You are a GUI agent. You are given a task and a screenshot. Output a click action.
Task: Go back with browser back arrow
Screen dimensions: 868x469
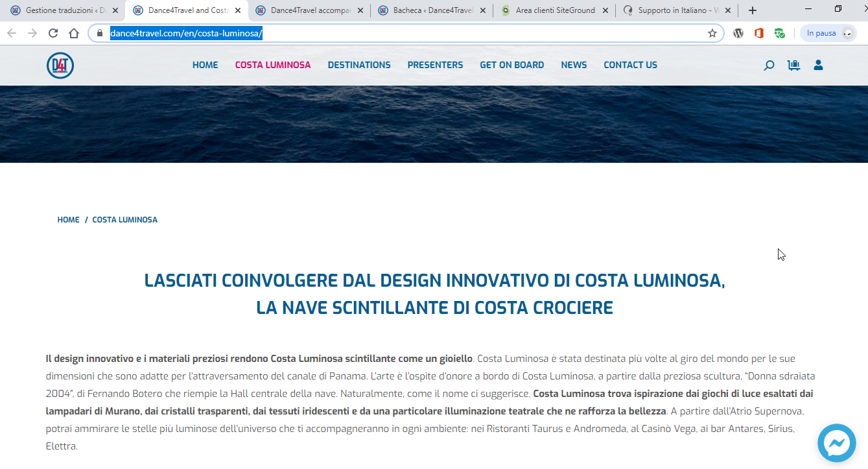[12, 33]
